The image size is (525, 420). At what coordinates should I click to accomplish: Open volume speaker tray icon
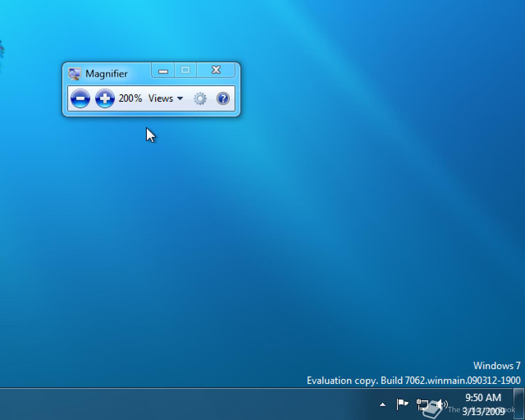(442, 405)
